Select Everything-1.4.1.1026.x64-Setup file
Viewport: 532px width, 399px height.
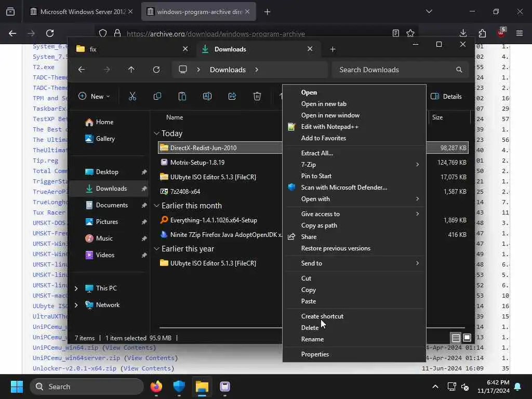pos(214,220)
